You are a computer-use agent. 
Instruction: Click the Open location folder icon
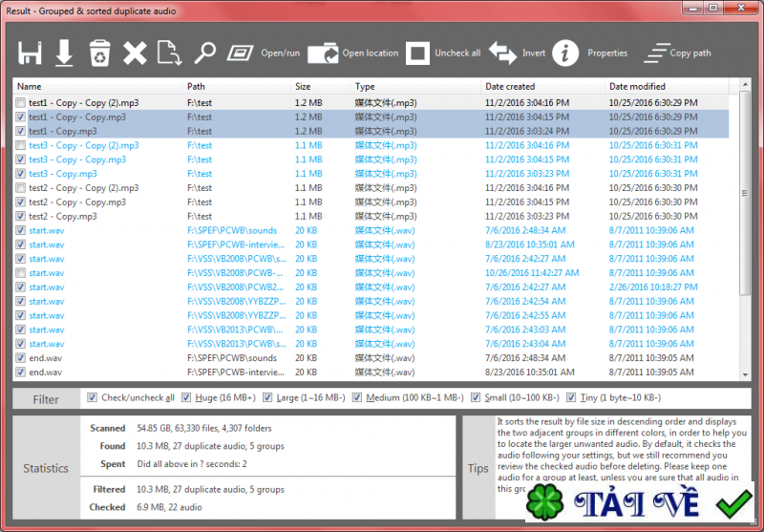tap(323, 53)
